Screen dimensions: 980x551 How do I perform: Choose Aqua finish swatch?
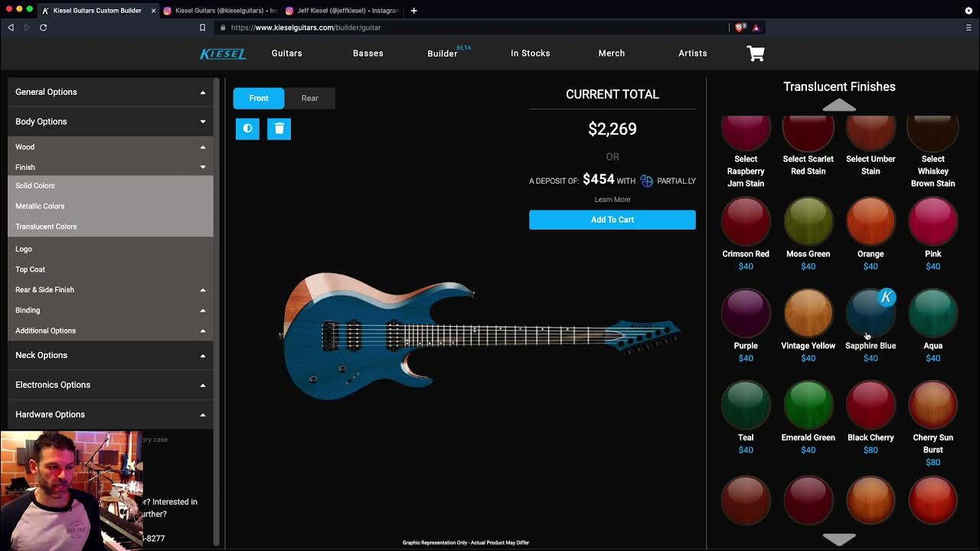click(933, 313)
